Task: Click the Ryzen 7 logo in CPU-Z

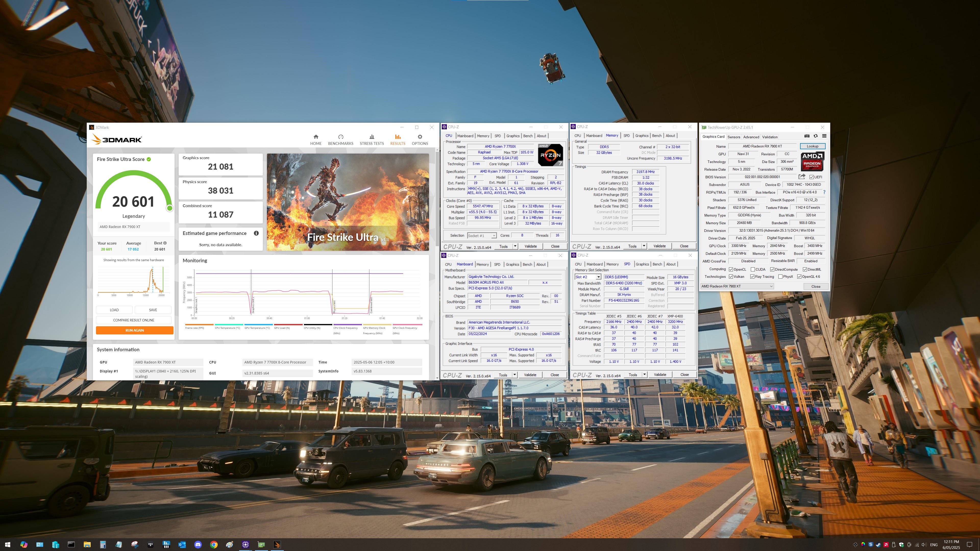Action: tap(550, 155)
